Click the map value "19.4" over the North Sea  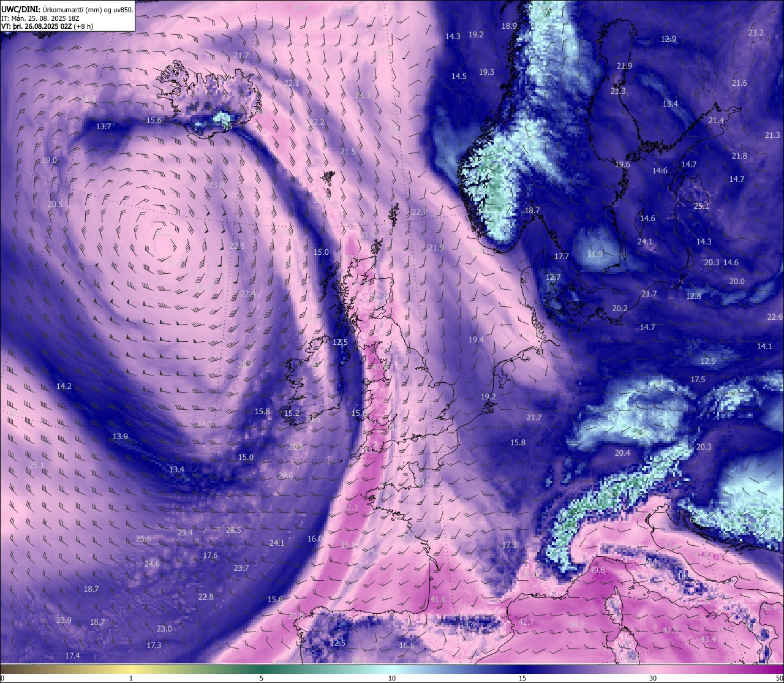476,339
